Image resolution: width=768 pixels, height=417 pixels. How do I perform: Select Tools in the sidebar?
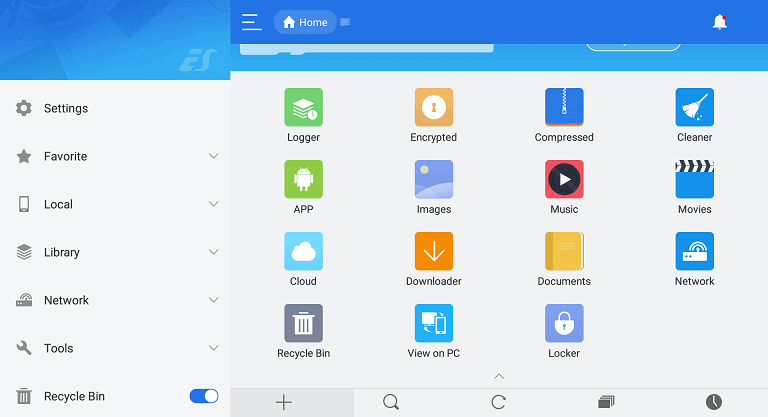pyautogui.click(x=59, y=348)
